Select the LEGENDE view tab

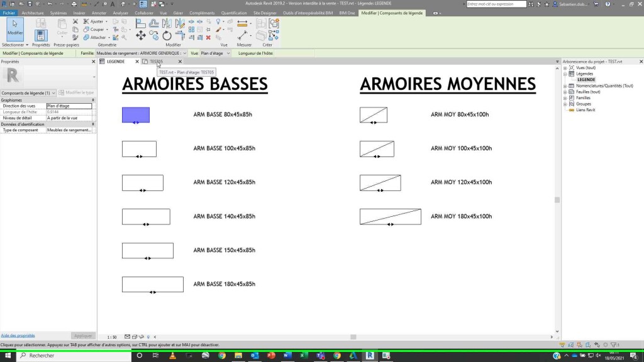tap(116, 62)
